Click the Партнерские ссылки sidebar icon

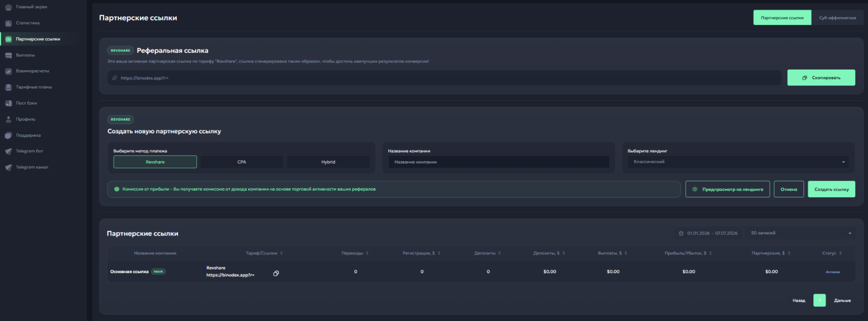[8, 39]
